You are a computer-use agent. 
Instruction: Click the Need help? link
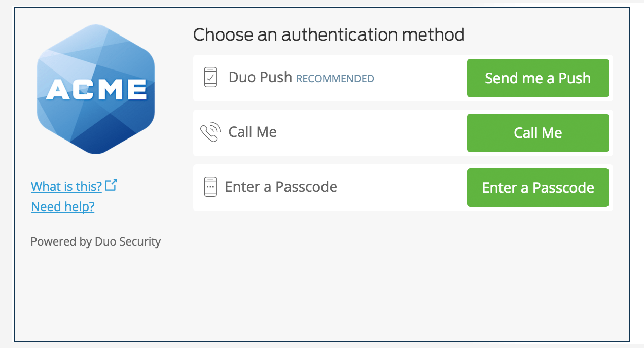pyautogui.click(x=62, y=206)
